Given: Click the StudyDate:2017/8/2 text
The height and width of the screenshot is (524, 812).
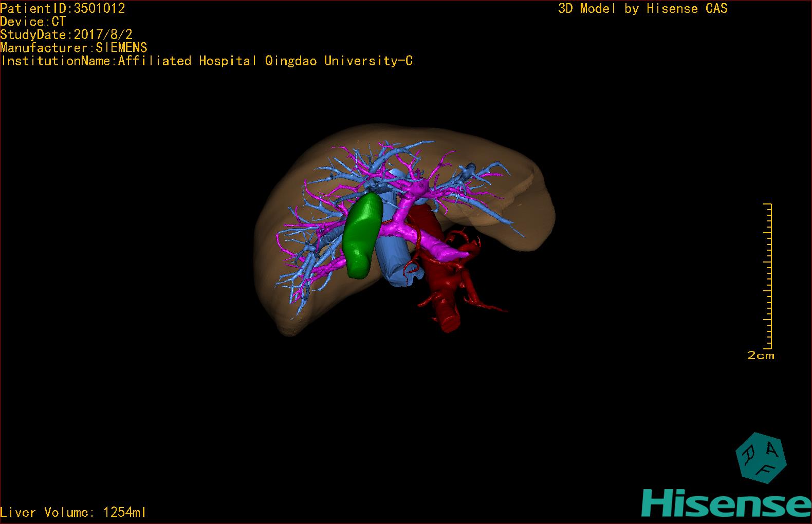Looking at the screenshot, I should click(x=66, y=34).
